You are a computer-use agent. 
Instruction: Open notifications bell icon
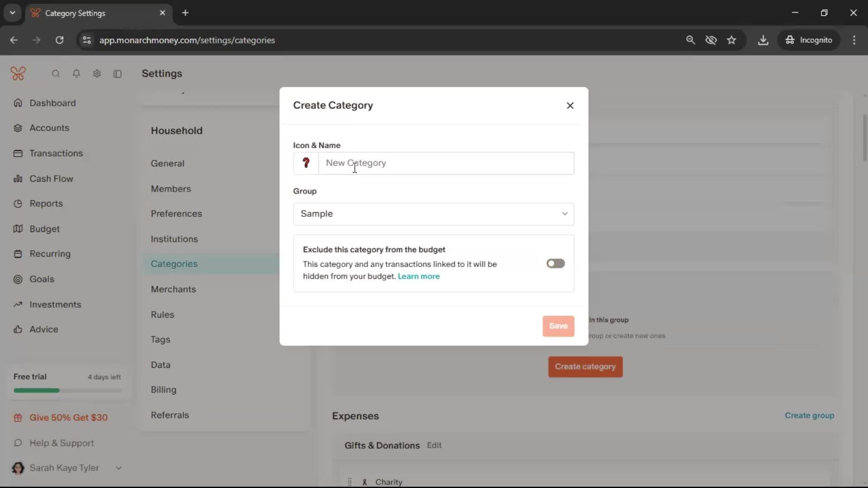tap(76, 74)
